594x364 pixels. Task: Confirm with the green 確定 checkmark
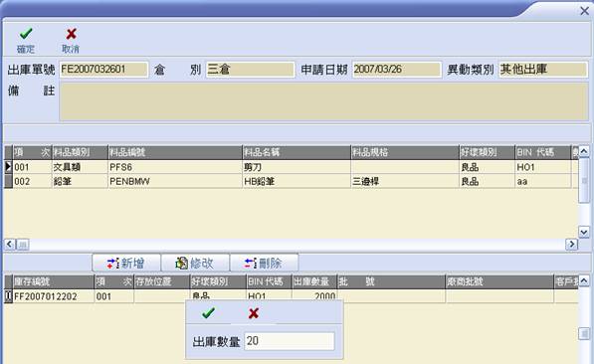point(26,40)
